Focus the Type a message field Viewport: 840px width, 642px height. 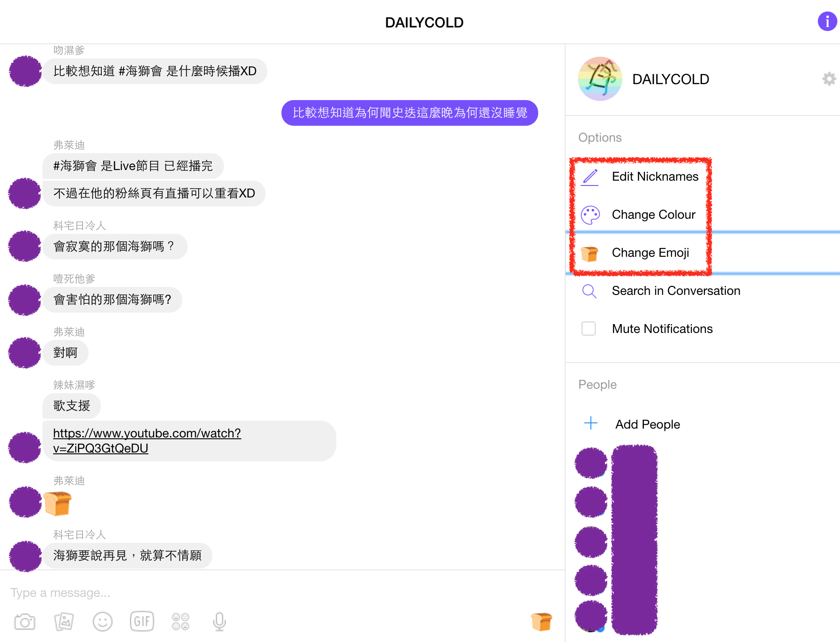pos(266,592)
